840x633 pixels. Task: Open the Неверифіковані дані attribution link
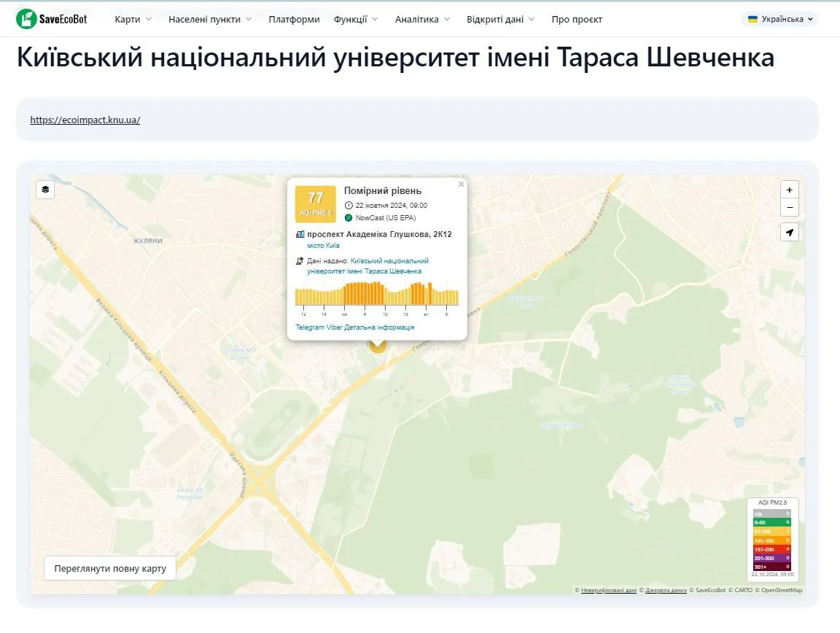click(x=609, y=590)
